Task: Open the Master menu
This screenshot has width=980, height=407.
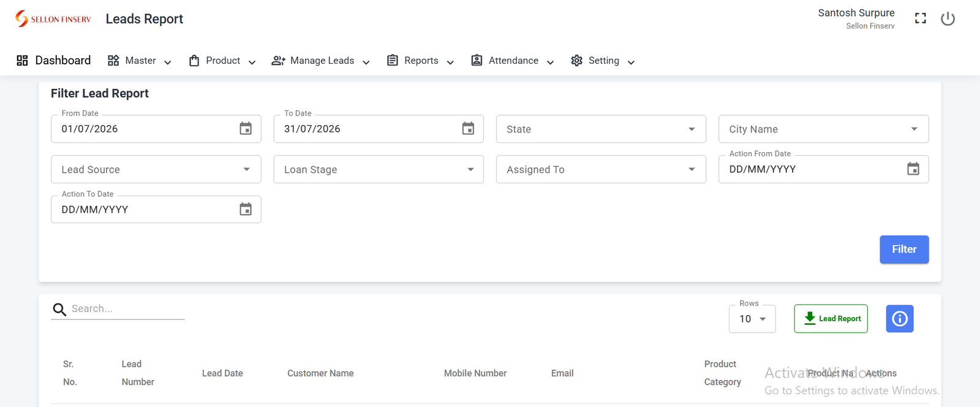Action: pos(140,60)
